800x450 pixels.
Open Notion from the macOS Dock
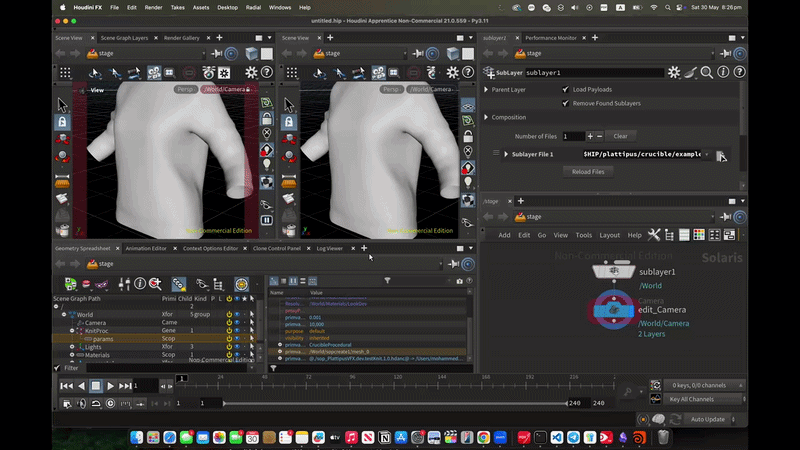(x=384, y=437)
